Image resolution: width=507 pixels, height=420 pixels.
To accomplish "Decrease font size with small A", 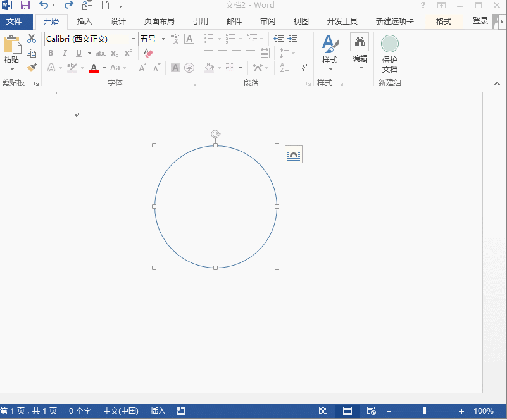I will (x=157, y=68).
